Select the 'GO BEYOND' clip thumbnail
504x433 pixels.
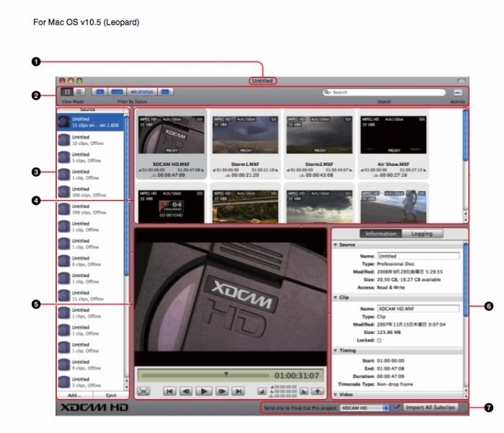(171, 206)
